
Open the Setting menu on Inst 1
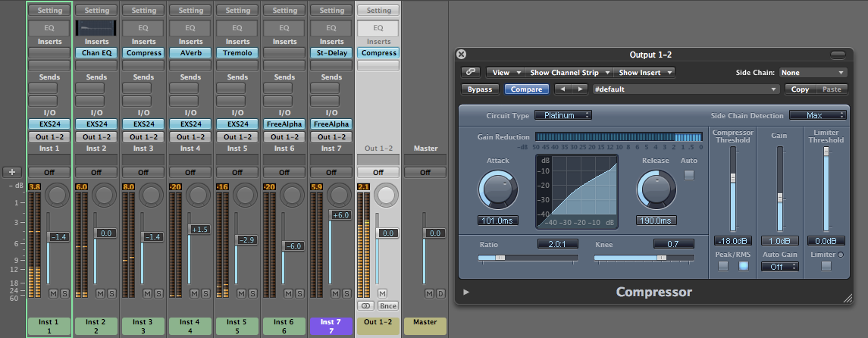[x=49, y=11]
